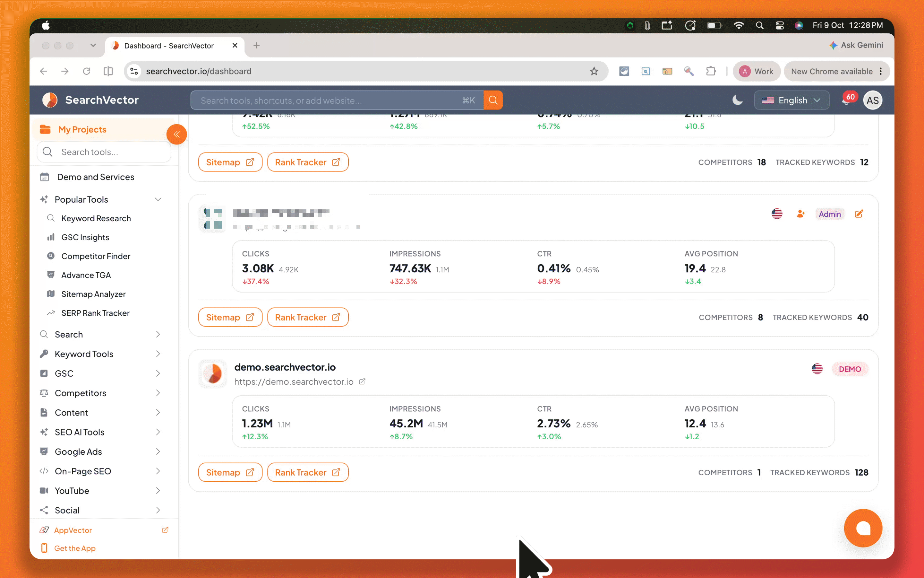Open Keyword Research tool
Screen dimensions: 924x578
96,218
